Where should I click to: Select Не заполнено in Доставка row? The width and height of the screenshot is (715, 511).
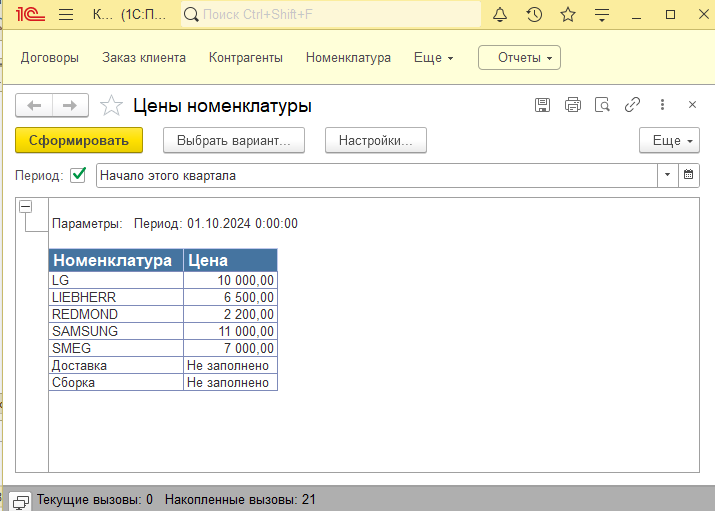[230, 366]
